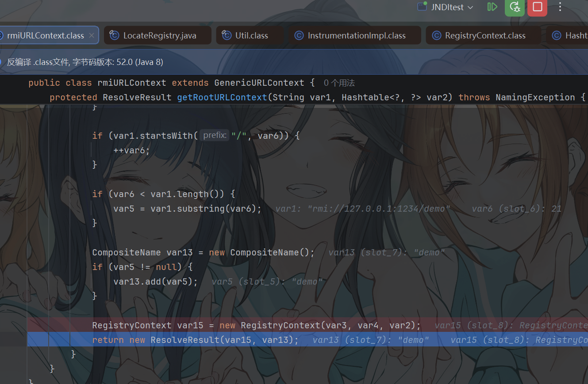Switch to the LocateRegistry.java tab

[x=158, y=35]
